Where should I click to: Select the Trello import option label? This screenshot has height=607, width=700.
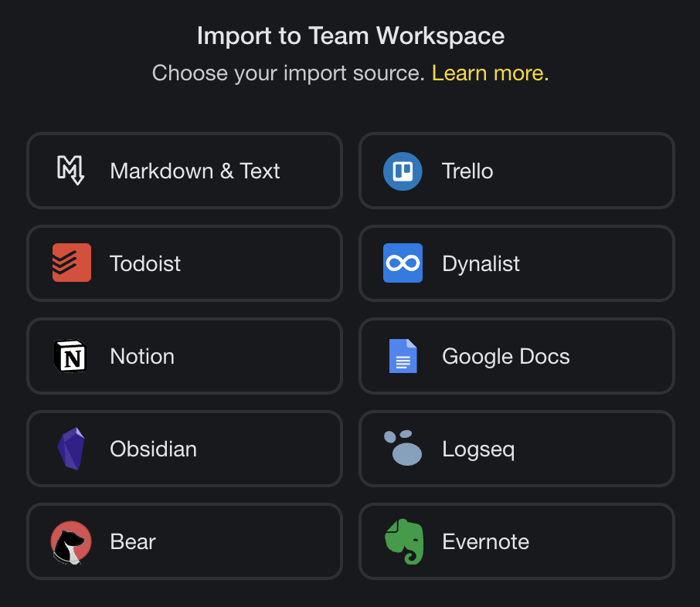tap(467, 171)
